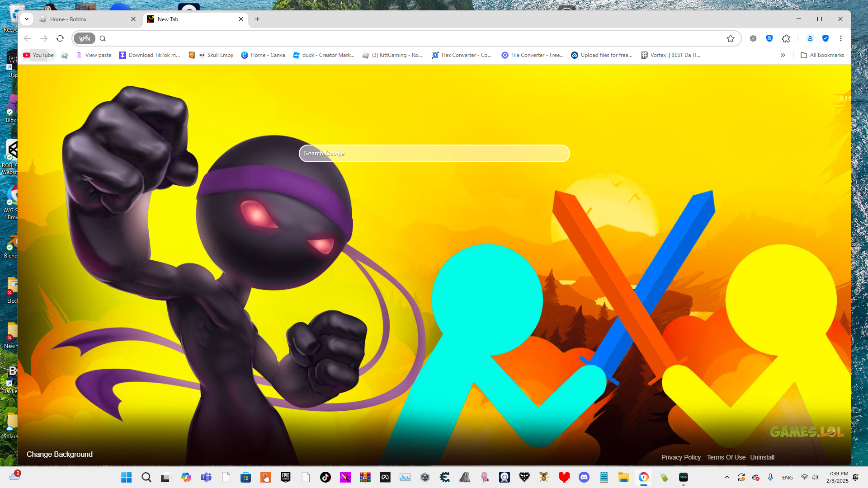Show hidden system tray icons

(x=727, y=477)
